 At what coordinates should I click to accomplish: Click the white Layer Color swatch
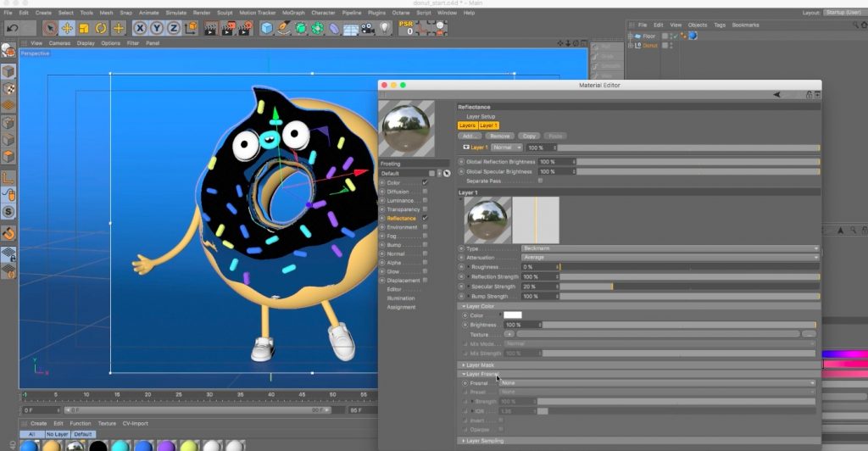[x=513, y=315]
